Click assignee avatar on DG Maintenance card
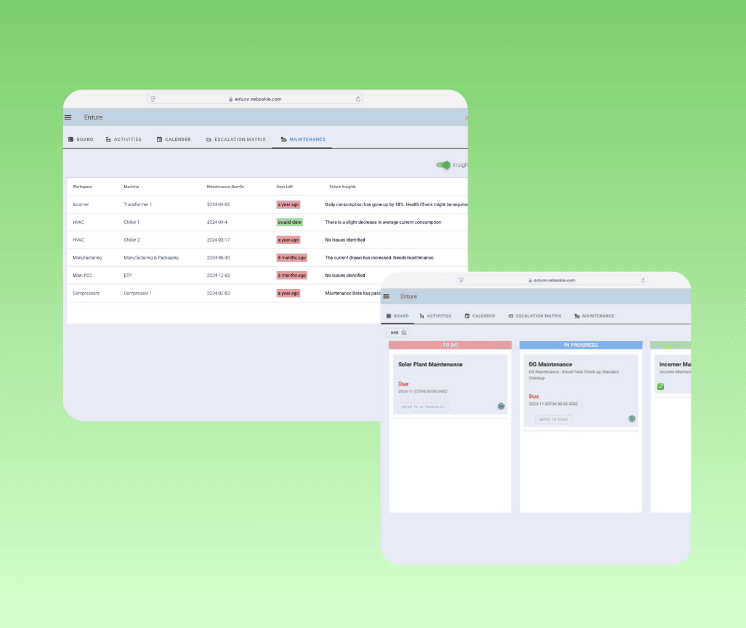This screenshot has height=628, width=746. (632, 419)
